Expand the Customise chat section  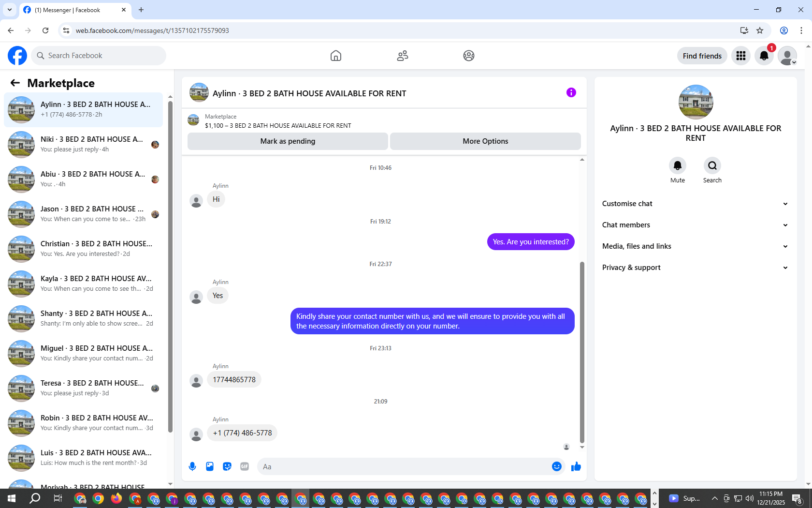coord(696,204)
